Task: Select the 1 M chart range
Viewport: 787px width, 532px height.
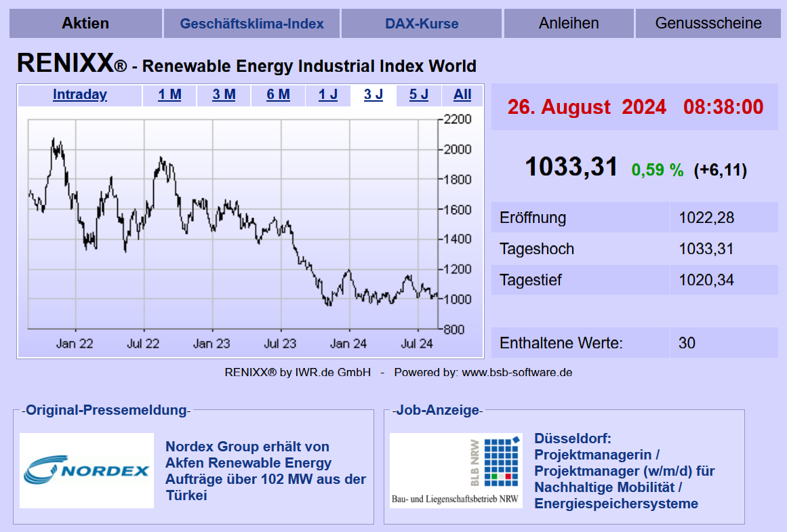Action: (169, 95)
